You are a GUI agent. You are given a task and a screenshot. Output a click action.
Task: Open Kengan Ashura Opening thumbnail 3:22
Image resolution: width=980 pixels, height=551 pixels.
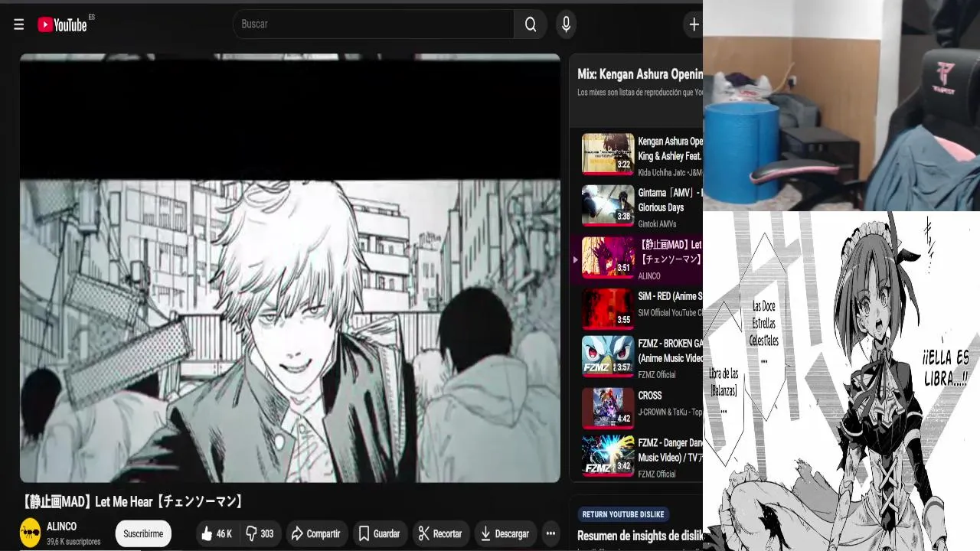pyautogui.click(x=608, y=153)
